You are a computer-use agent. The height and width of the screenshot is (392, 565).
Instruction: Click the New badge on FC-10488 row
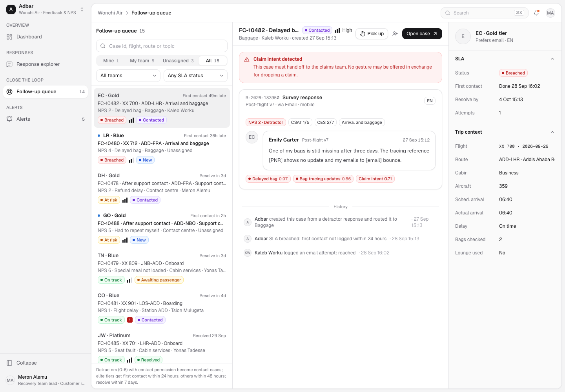(139, 240)
